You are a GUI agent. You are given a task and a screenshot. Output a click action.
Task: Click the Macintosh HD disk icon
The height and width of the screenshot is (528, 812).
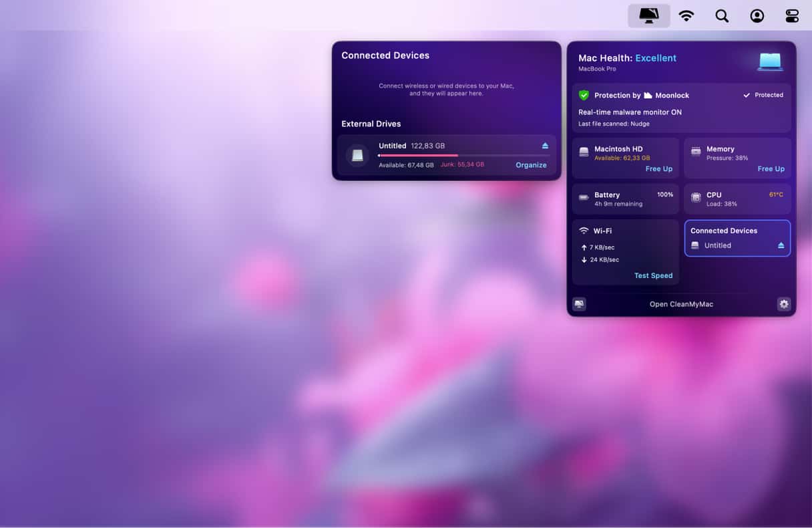tap(584, 152)
